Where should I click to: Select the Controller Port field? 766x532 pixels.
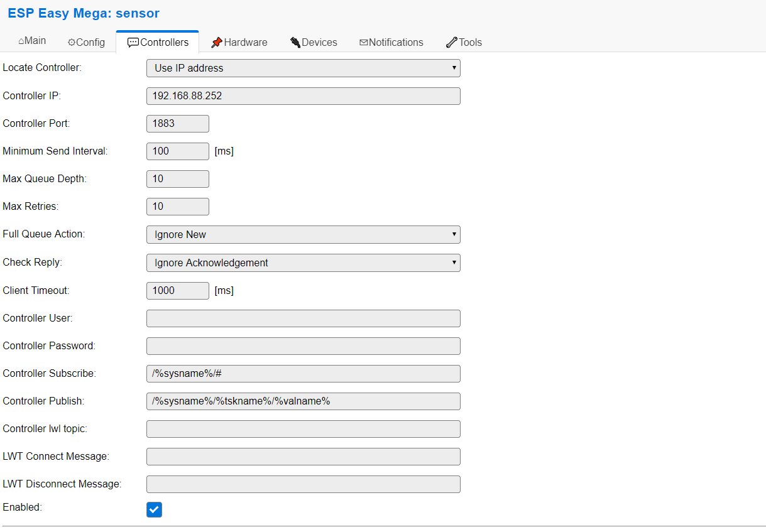tap(178, 124)
